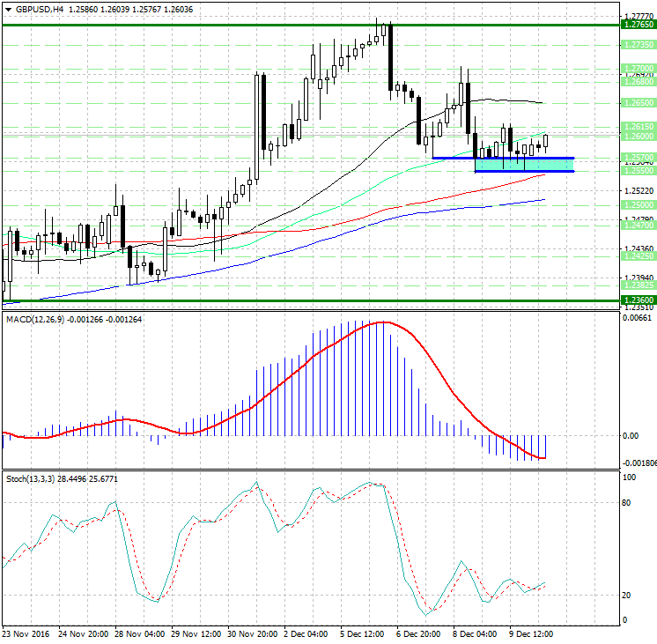Image resolution: width=657 pixels, height=644 pixels.
Task: Select the 1.25500 price label
Action: point(637,171)
